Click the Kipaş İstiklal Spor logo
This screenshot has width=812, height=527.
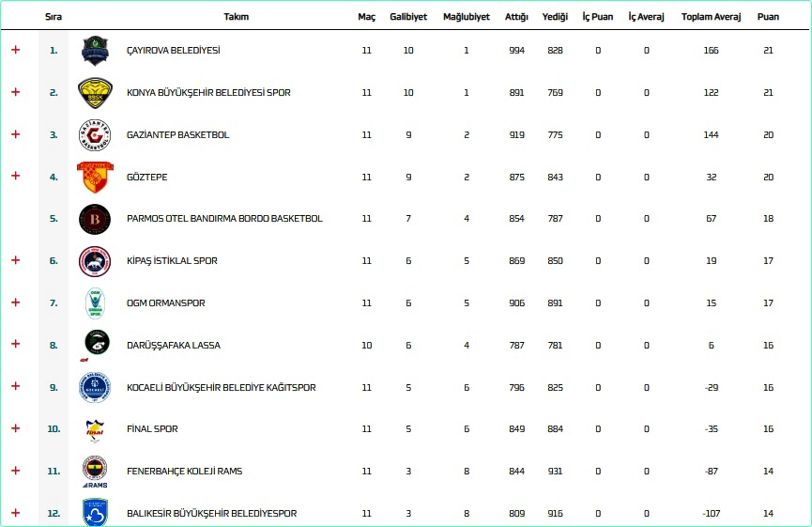coord(95,261)
